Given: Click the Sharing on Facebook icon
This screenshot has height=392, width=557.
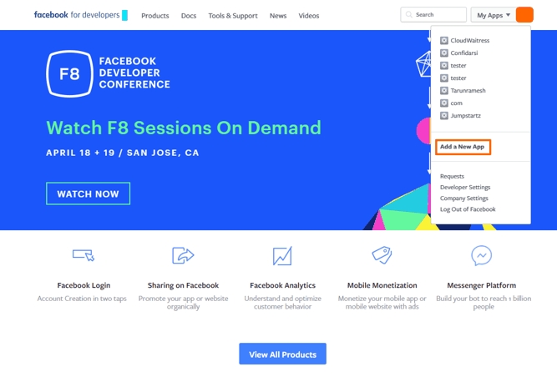Looking at the screenshot, I should point(183,255).
